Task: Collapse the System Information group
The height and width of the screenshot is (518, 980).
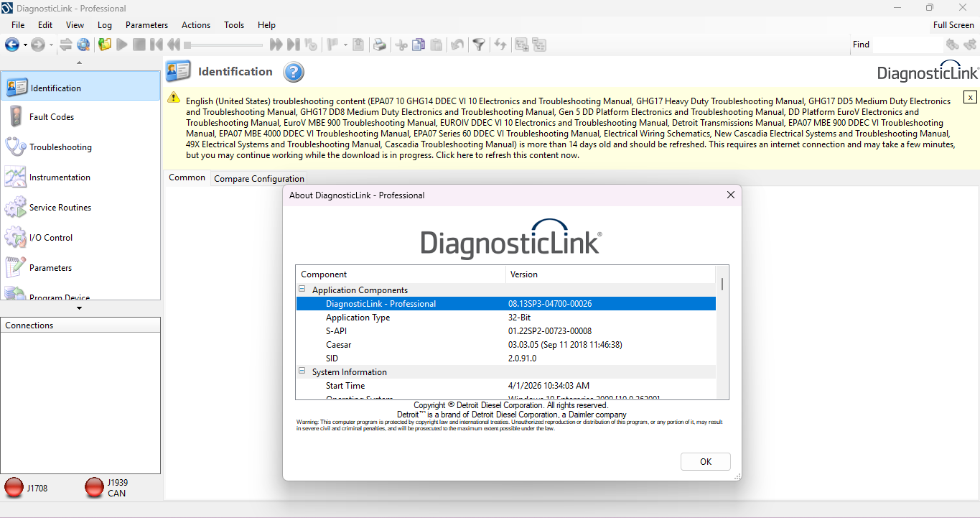Action: pyautogui.click(x=302, y=372)
